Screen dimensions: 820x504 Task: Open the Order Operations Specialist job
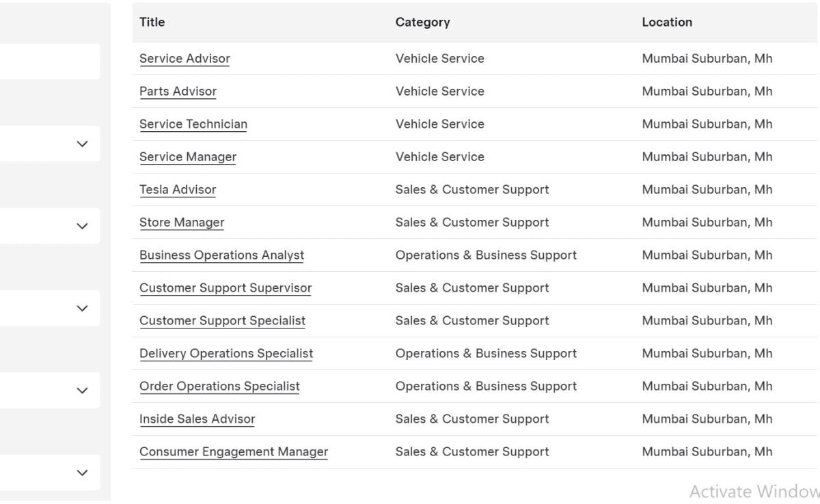219,387
